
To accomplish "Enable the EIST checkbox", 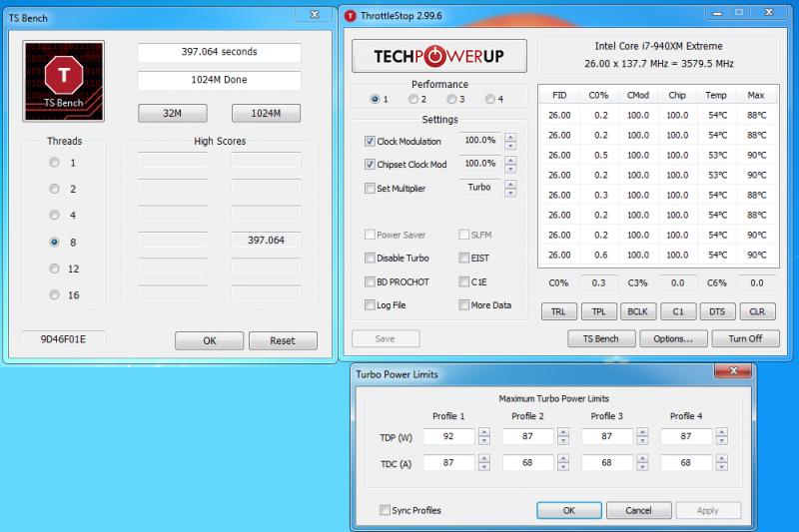I will coord(463,258).
